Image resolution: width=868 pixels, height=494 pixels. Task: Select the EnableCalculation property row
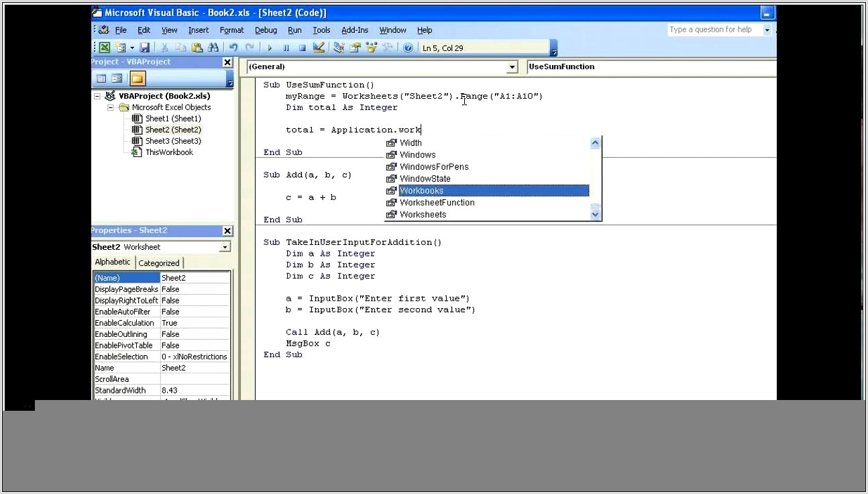162,323
